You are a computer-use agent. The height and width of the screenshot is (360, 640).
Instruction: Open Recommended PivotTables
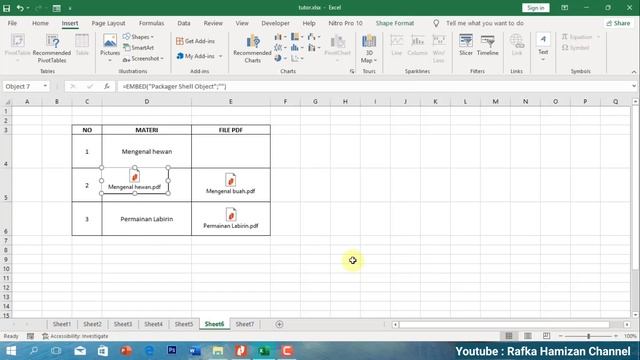[x=52, y=49]
